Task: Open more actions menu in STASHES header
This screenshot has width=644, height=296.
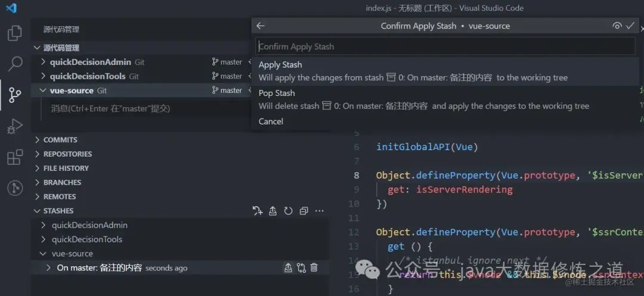Action: [x=319, y=211]
